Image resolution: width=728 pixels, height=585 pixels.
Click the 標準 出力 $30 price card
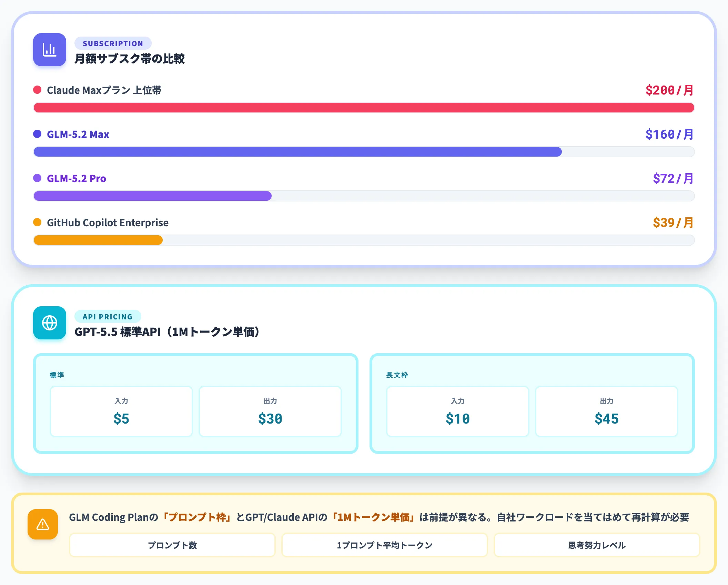[x=270, y=412]
